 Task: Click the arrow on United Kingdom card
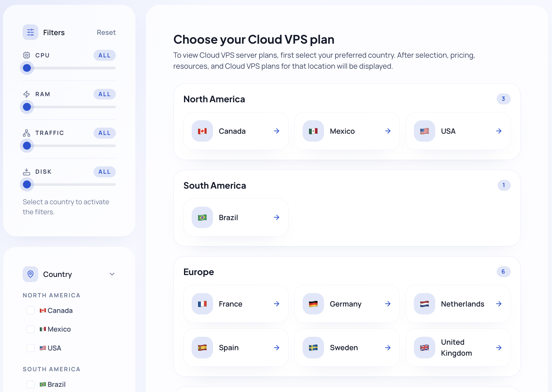click(x=499, y=348)
